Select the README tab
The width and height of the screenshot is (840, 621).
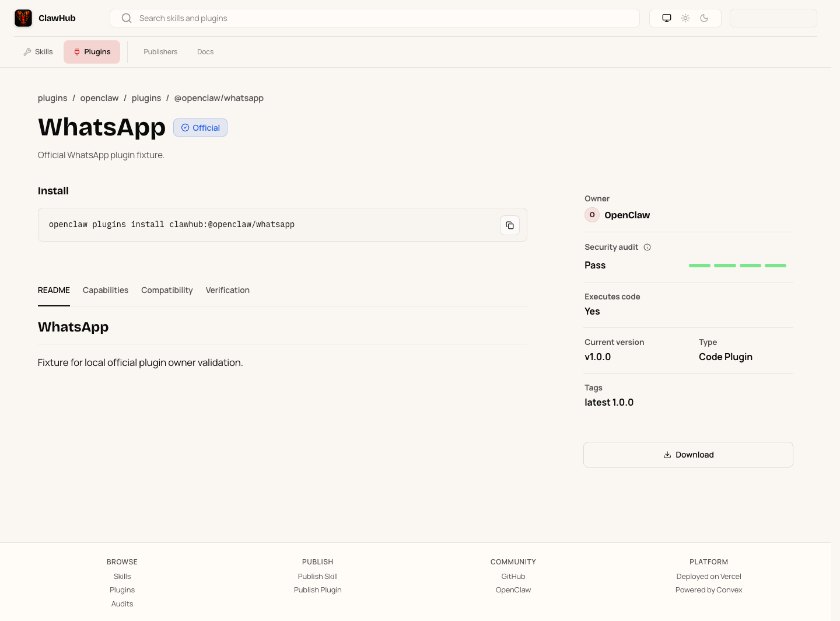54,290
